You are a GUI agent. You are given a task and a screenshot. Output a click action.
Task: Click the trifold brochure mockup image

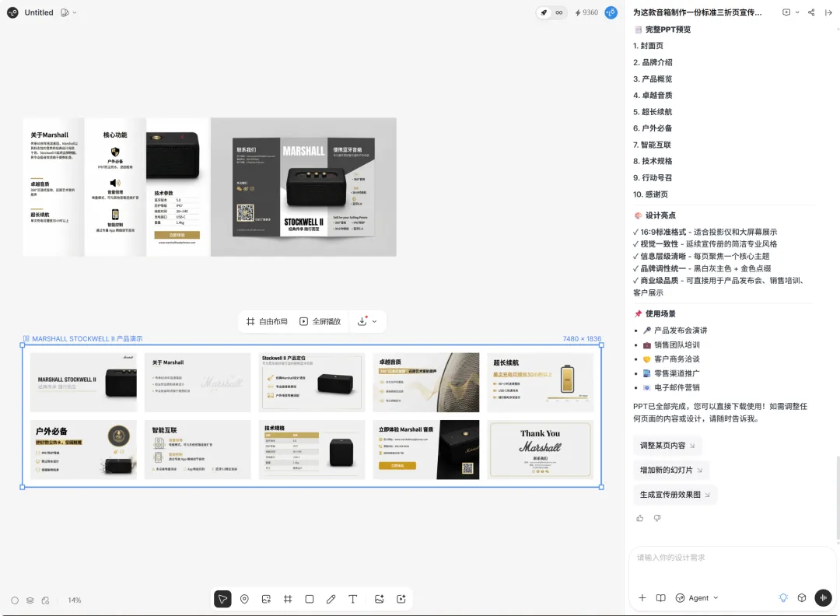click(x=303, y=187)
